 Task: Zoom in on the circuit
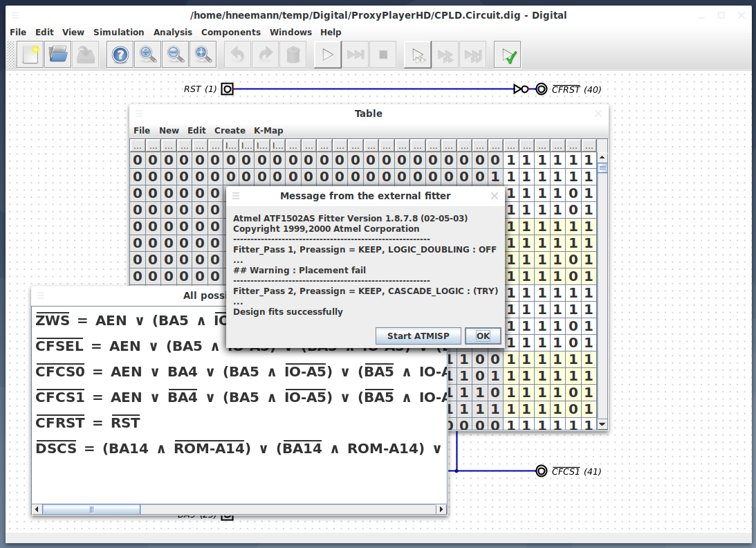pos(147,54)
